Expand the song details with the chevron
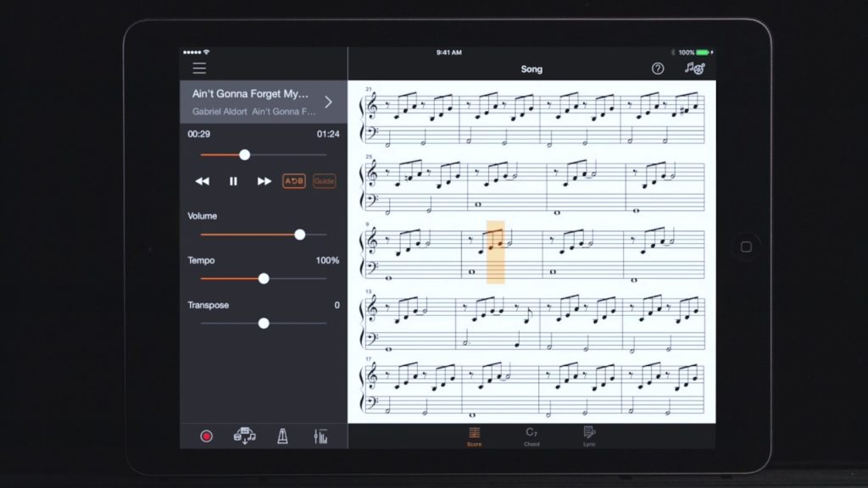 coord(331,102)
